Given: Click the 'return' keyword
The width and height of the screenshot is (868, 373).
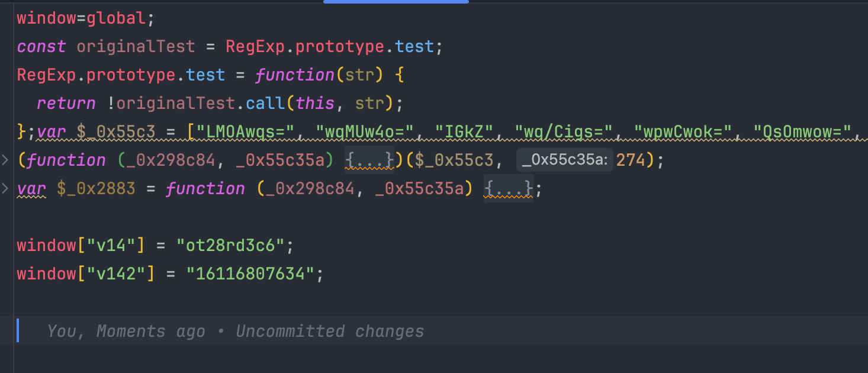Looking at the screenshot, I should [66, 104].
